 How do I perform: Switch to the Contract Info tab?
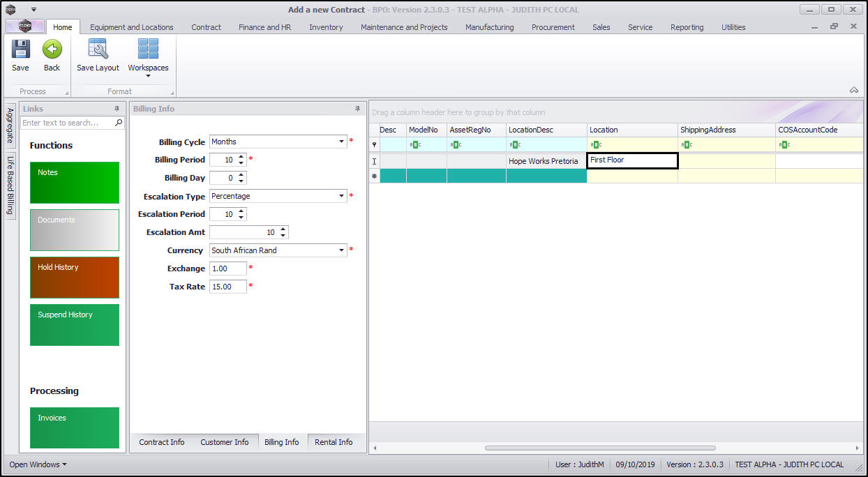[x=162, y=442]
